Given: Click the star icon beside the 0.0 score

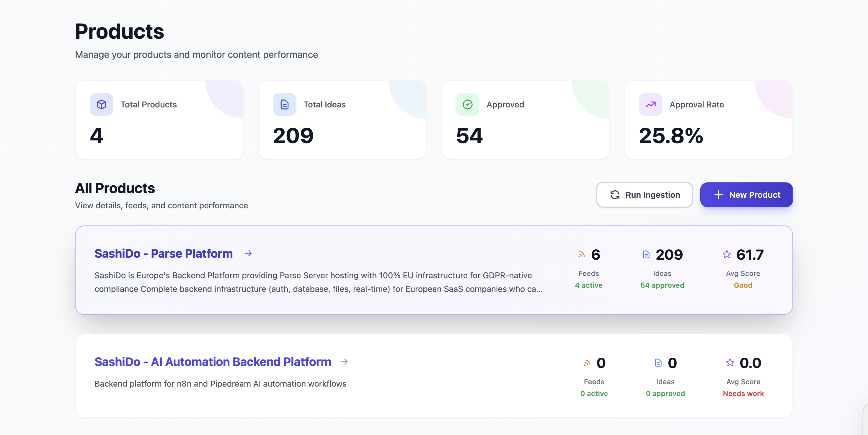Looking at the screenshot, I should tap(730, 363).
